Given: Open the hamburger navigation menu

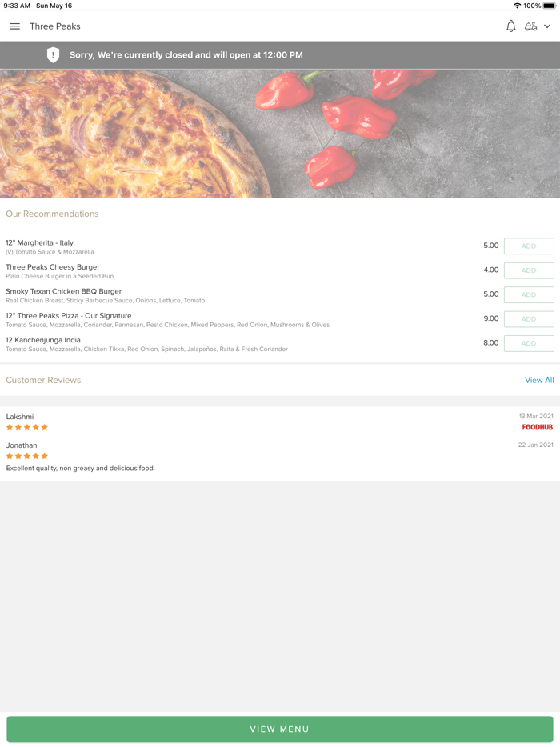Looking at the screenshot, I should (x=14, y=26).
